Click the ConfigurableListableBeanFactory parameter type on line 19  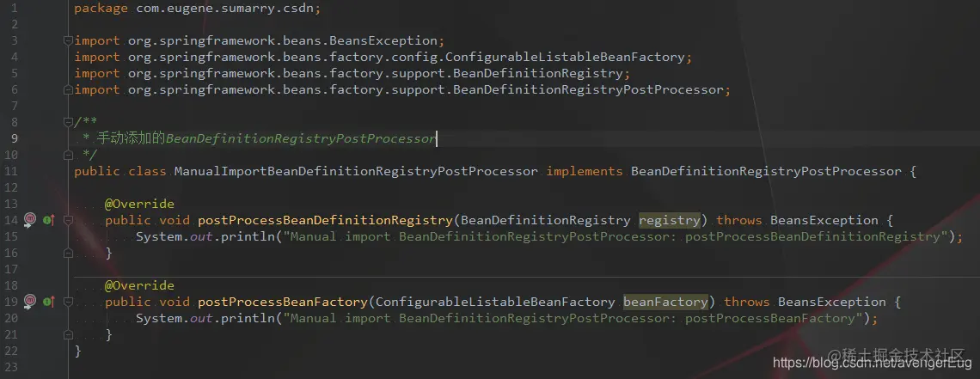pyautogui.click(x=495, y=302)
